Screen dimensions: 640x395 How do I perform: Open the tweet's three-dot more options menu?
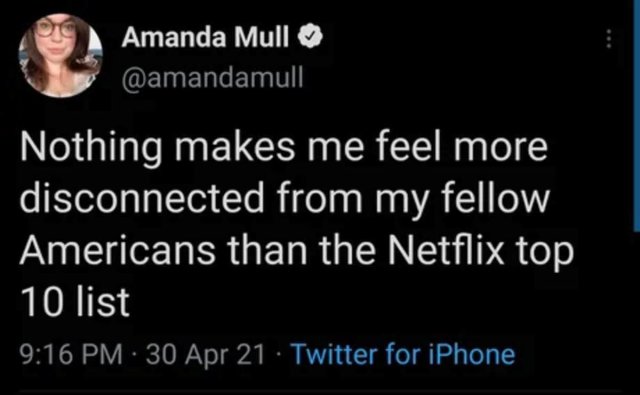coord(609,39)
